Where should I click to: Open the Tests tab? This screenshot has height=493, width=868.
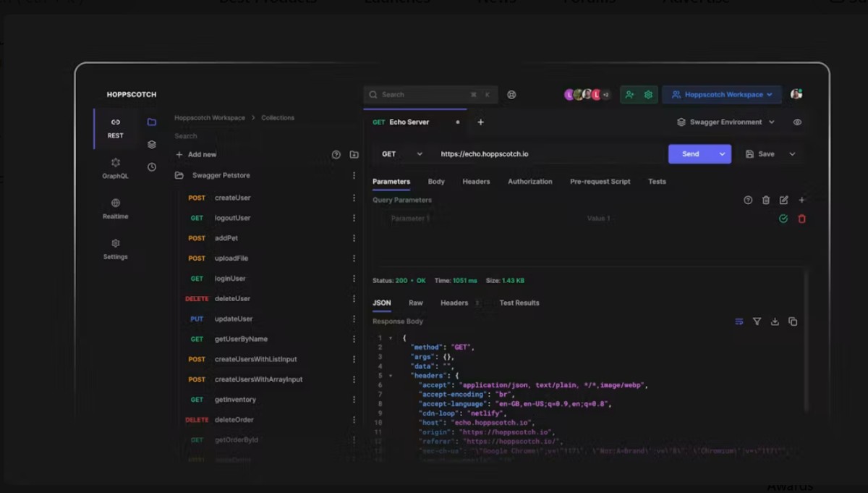pos(657,182)
